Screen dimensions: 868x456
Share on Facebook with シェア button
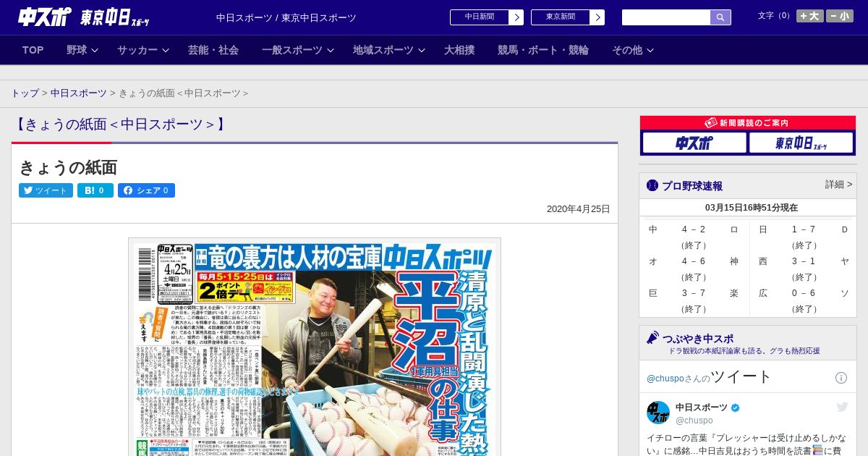click(x=146, y=190)
